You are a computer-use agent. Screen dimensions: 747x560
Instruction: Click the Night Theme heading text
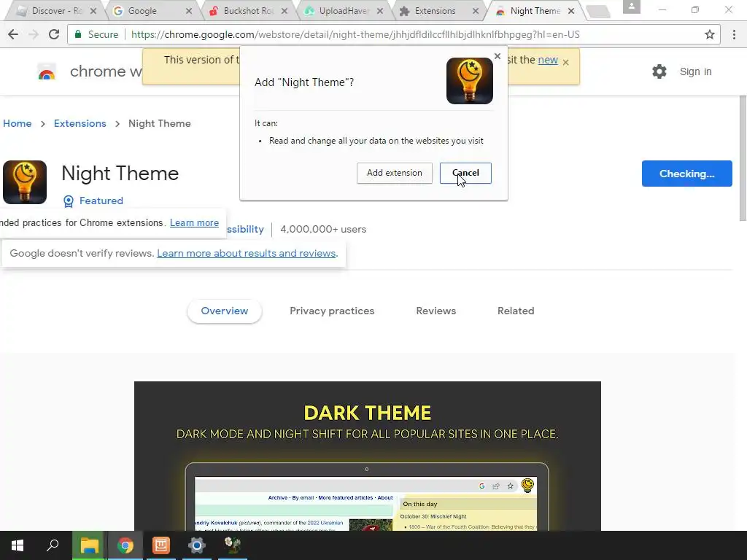pos(120,174)
